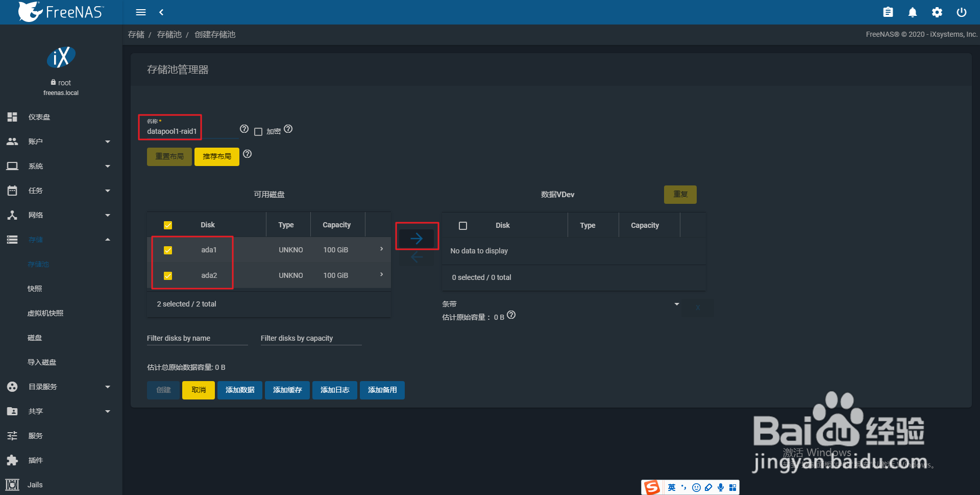Open Sogou skin pen icon
Viewport: 980px width, 495px height.
point(708,487)
